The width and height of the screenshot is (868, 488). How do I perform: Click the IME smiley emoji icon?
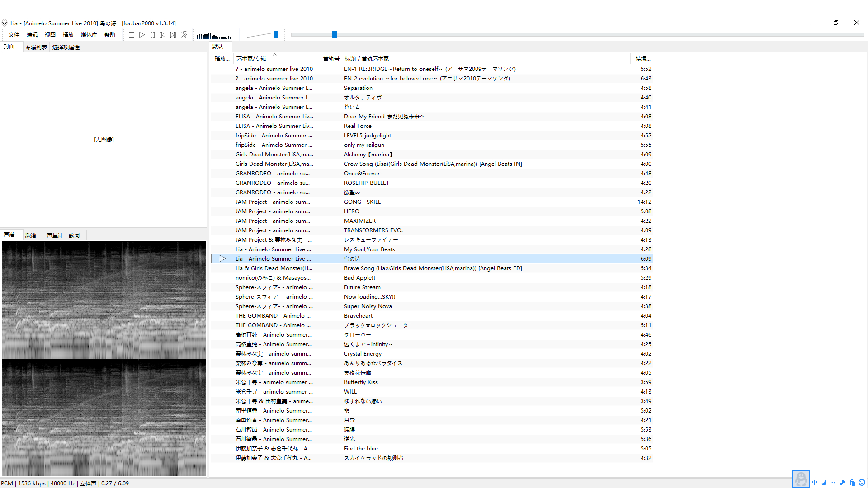pyautogui.click(x=862, y=483)
